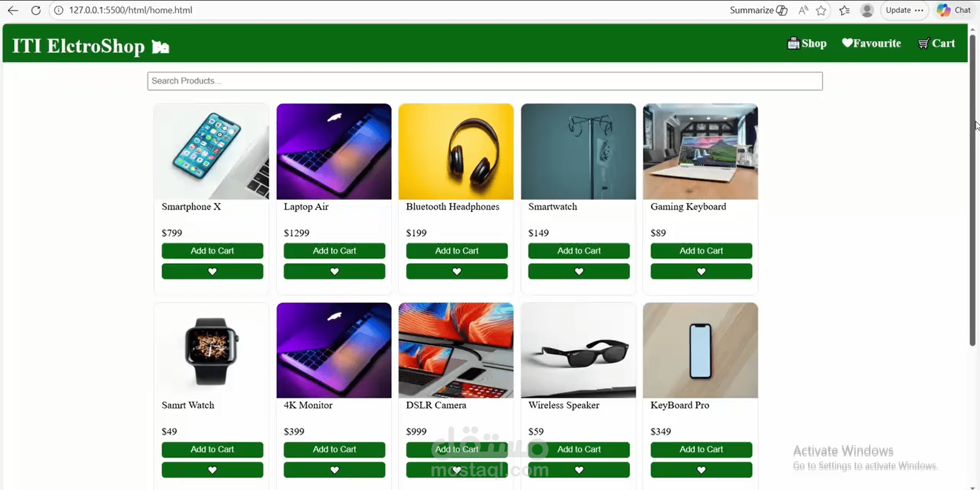Click the favorites star in the address bar
Viewport: 980px width, 490px height.
point(821,10)
